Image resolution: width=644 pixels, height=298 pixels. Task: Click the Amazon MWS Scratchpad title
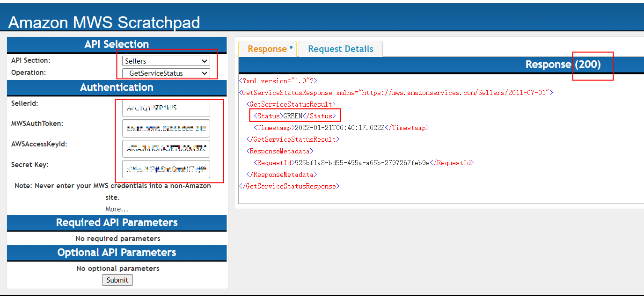[x=104, y=22]
